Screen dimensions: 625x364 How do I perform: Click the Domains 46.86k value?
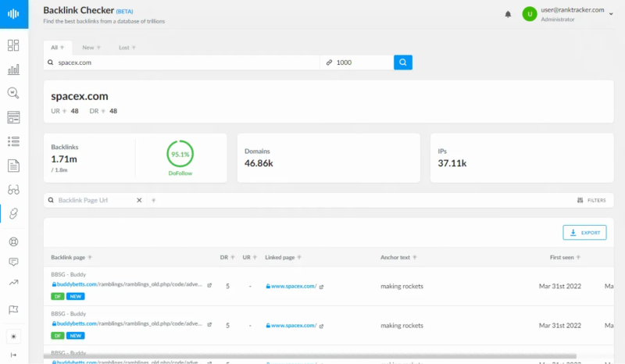point(259,163)
